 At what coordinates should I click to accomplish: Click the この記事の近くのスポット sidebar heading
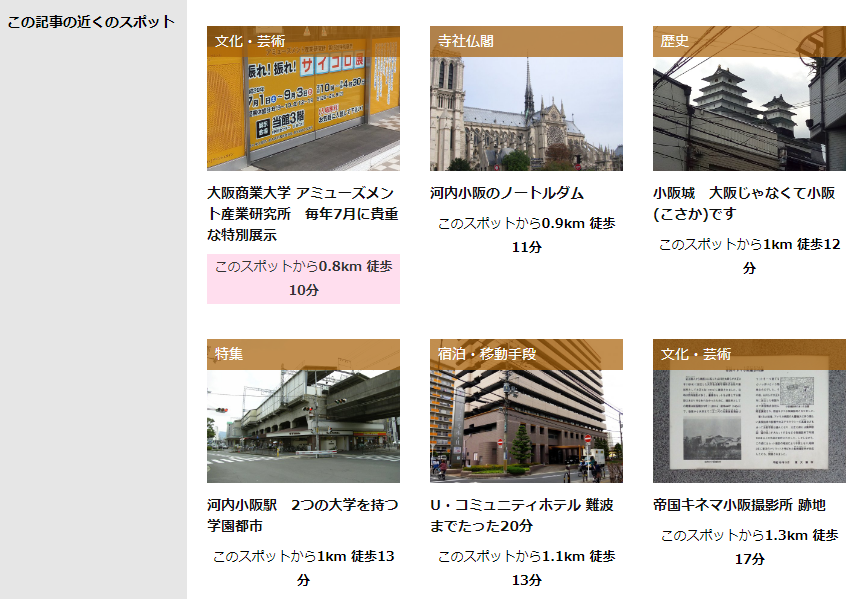click(x=91, y=22)
